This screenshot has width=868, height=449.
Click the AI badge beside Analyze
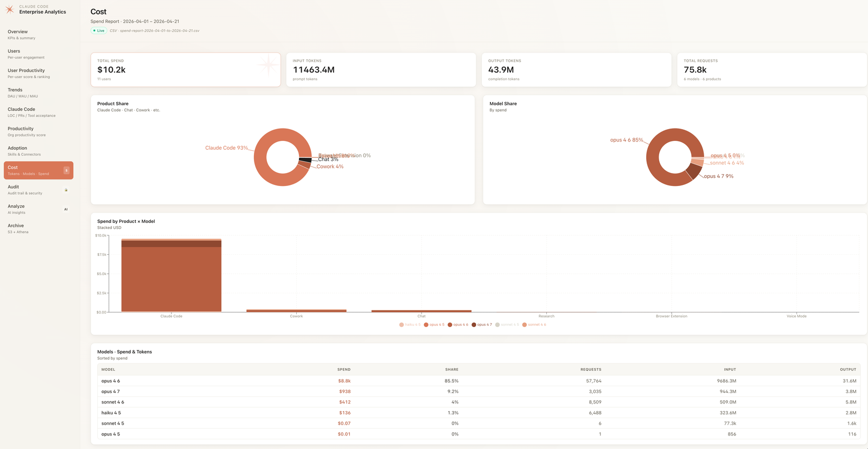(66, 209)
